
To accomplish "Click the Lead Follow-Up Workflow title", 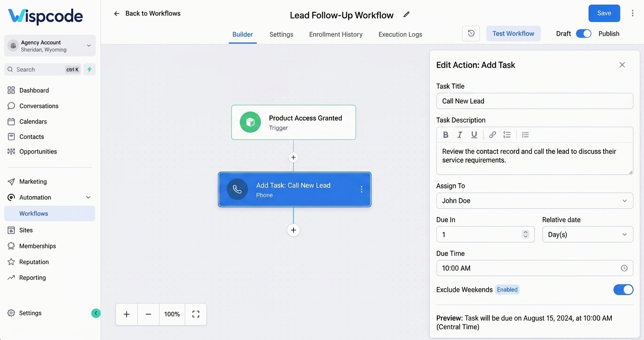I will coord(342,15).
